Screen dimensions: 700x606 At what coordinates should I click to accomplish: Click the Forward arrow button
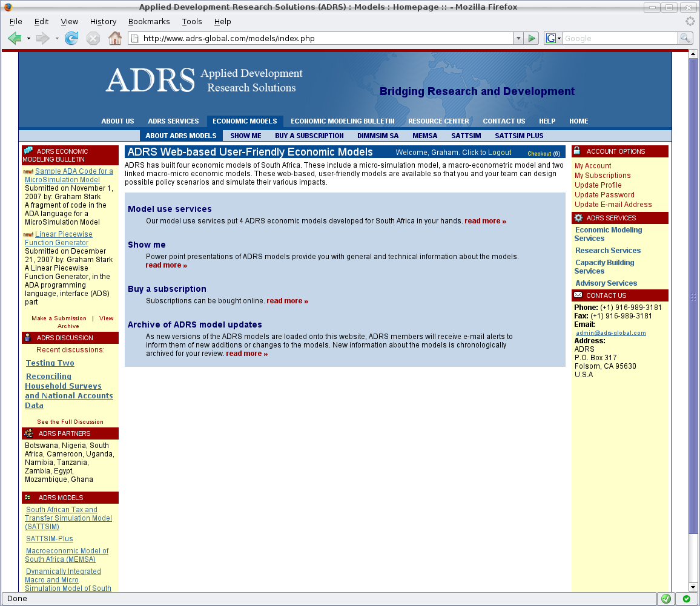point(42,39)
